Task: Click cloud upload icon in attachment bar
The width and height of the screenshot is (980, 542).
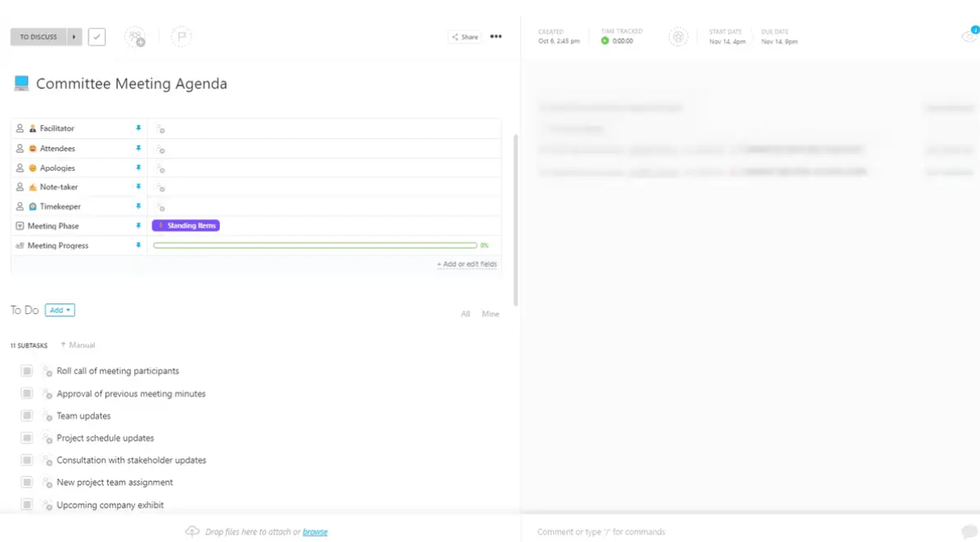Action: (x=192, y=531)
